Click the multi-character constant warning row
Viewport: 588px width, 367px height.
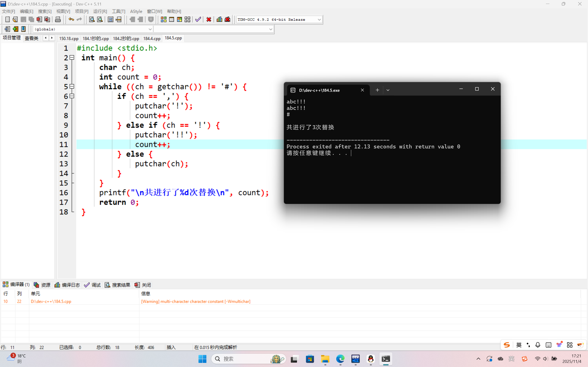(x=195, y=301)
